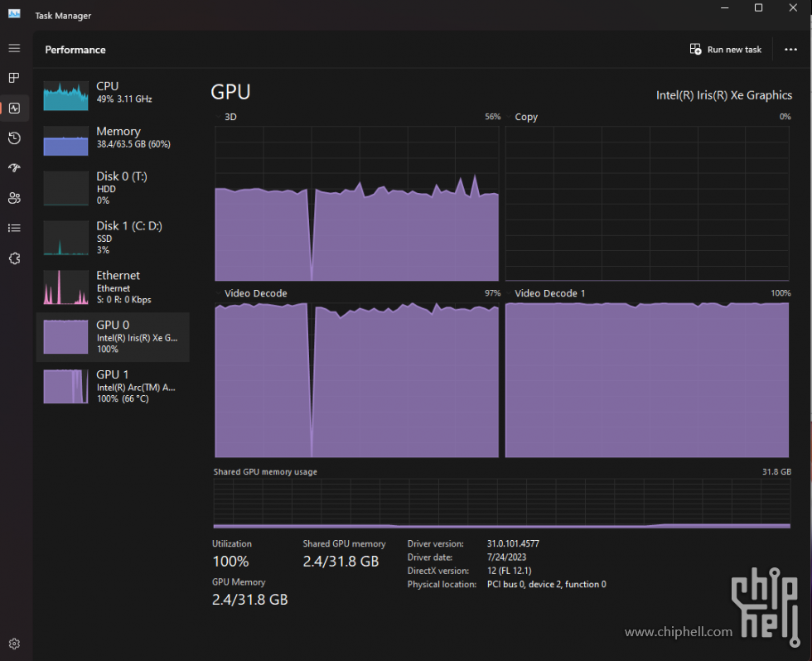Click the Task Manager app icon
The width and height of the screenshot is (812, 661).
[x=14, y=14]
